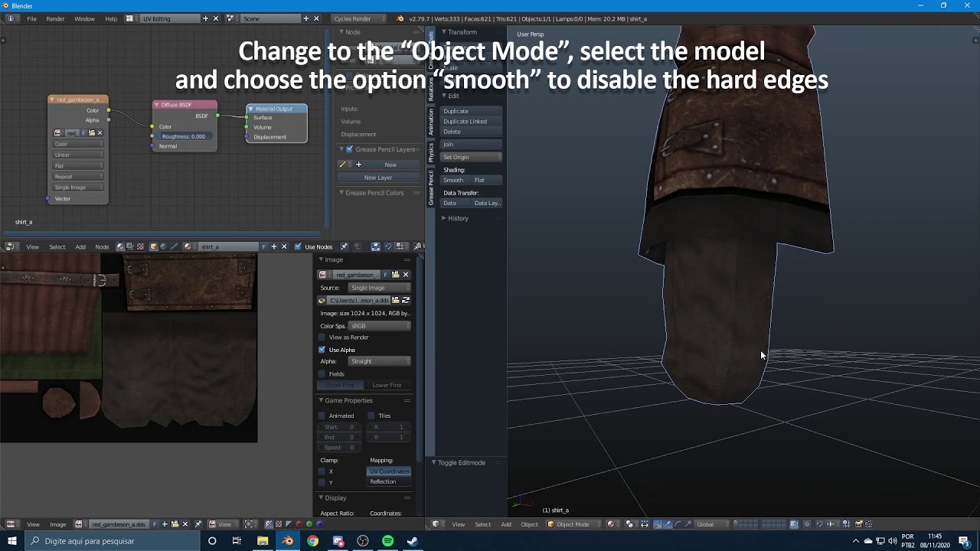This screenshot has height=551, width=980.
Task: Collapse the Diffuse BSDF node
Action: click(x=157, y=105)
